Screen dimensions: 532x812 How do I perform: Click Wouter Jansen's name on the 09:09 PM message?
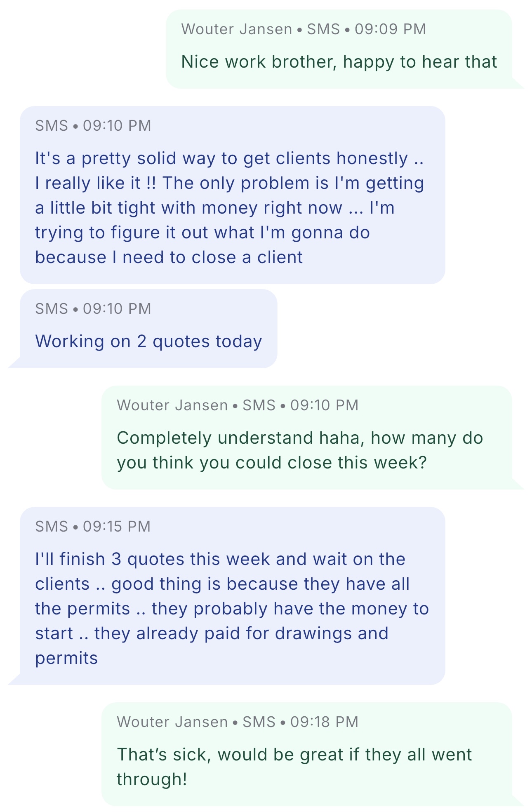pyautogui.click(x=237, y=29)
